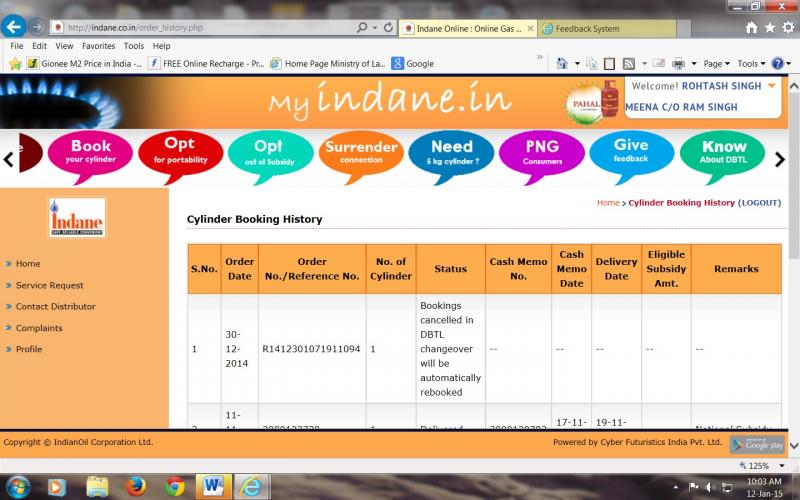This screenshot has width=800, height=500.
Task: Click the Opt out of Subsidy bubble
Action: (x=271, y=156)
